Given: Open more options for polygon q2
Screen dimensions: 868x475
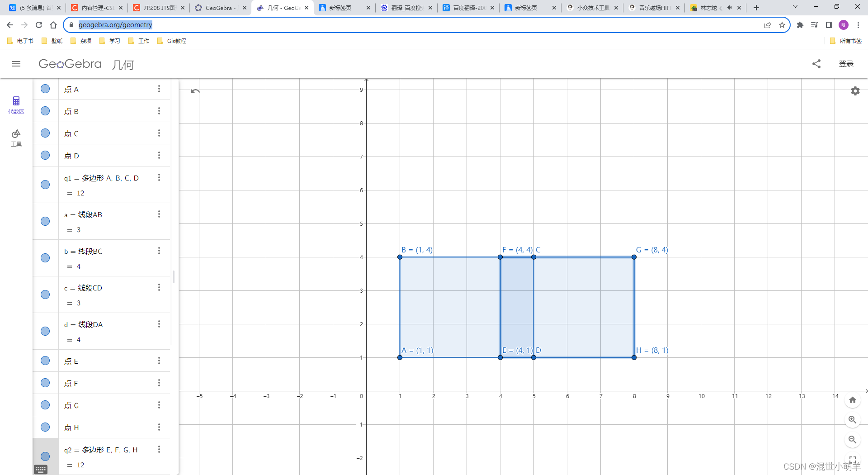Looking at the screenshot, I should click(159, 449).
